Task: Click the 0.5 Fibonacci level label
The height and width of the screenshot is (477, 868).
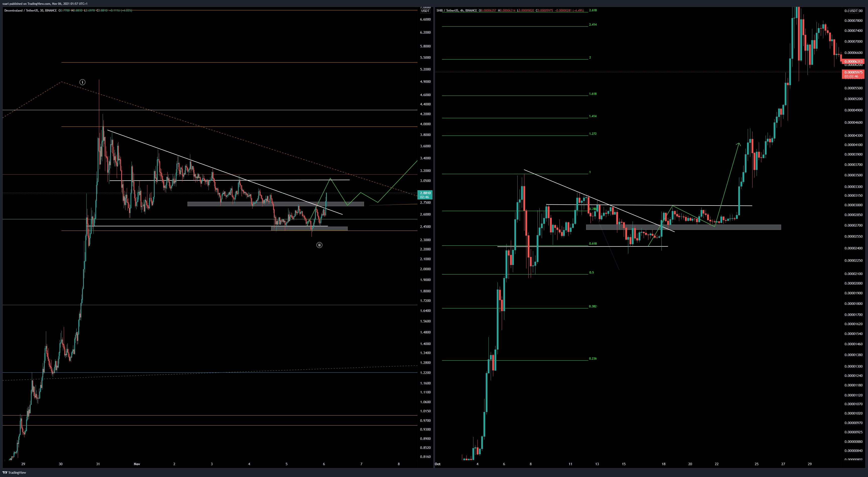Action: [592, 272]
